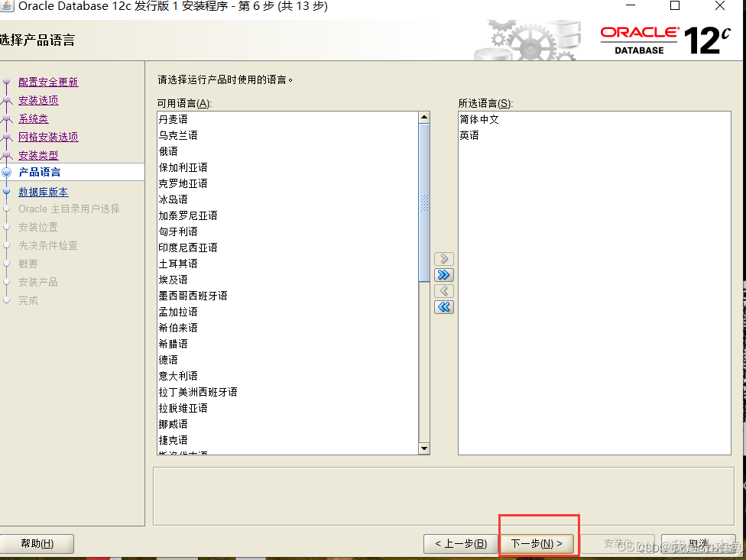Minimize the Oracle installer window

point(631,5)
